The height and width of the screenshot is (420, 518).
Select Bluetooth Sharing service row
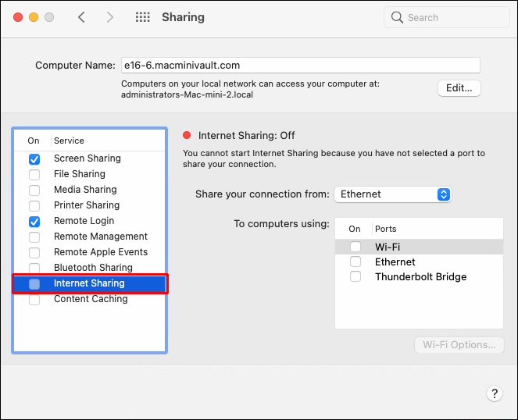tap(93, 268)
